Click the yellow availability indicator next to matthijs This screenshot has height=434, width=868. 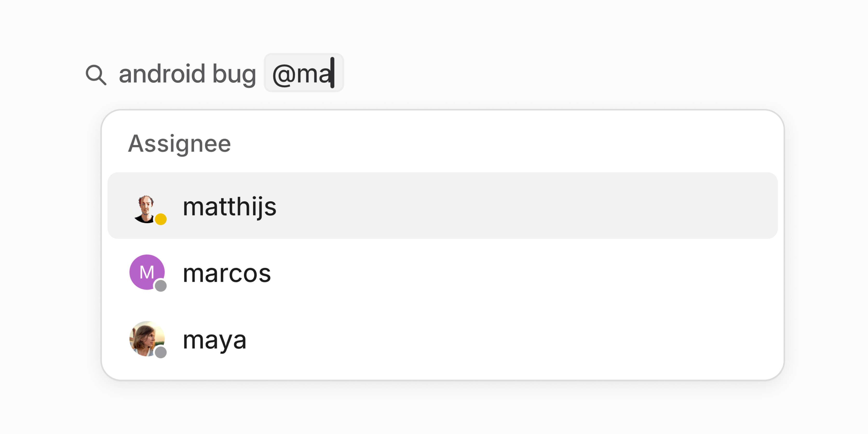click(x=161, y=220)
